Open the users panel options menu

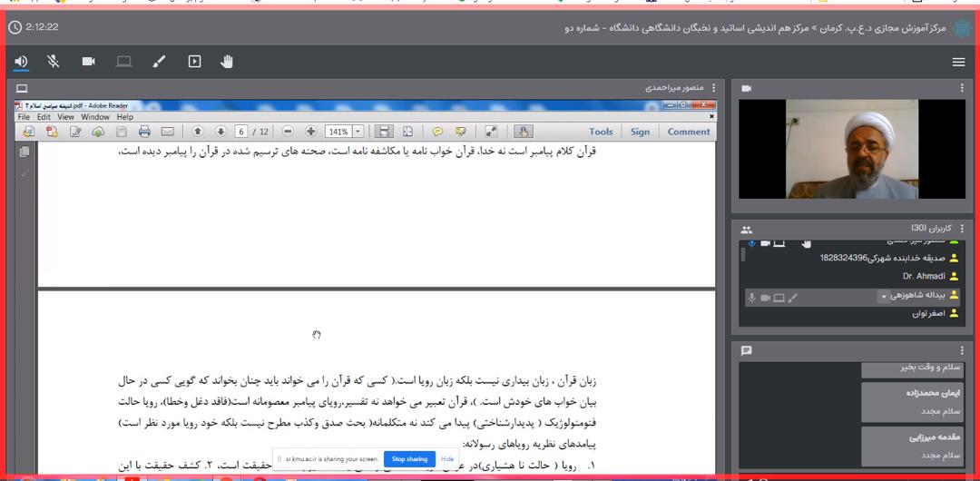click(962, 229)
